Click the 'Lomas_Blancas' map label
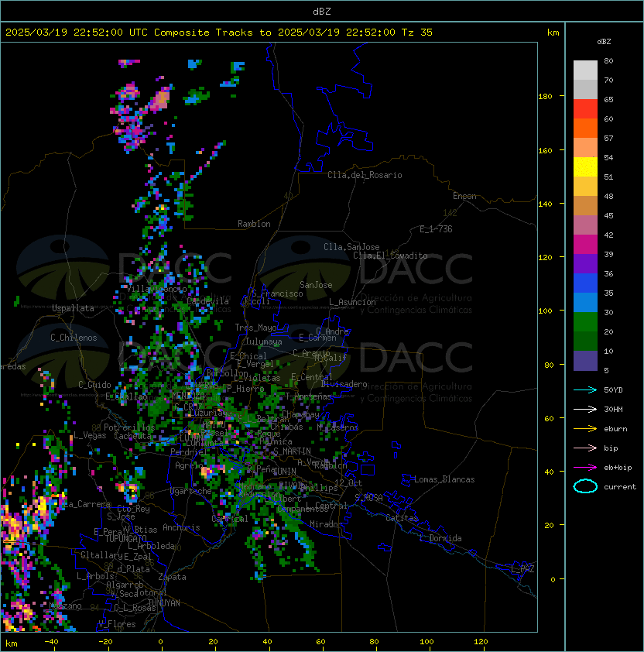The image size is (644, 652). pos(444,479)
